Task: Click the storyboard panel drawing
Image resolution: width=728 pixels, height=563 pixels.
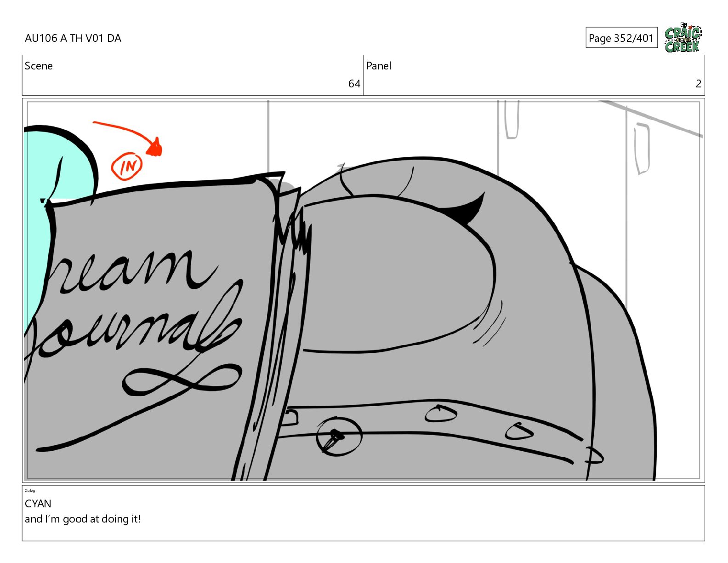Action: point(363,290)
